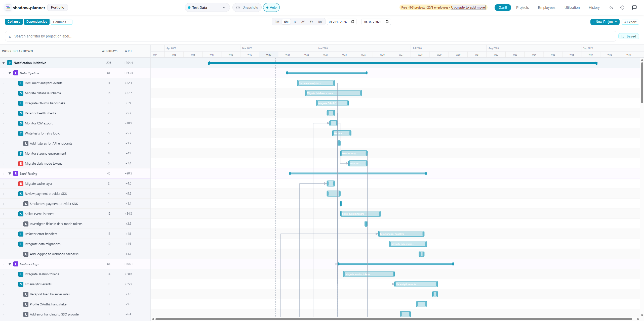Viewport: 644px width, 321px height.
Task: Click the Snapshots clock icon
Action: point(238,8)
